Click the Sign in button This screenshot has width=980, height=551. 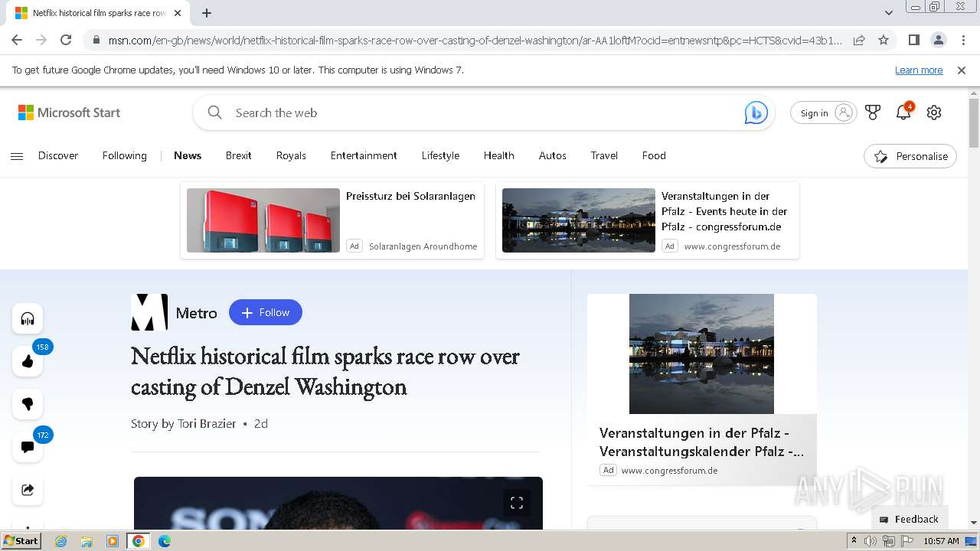coord(823,112)
